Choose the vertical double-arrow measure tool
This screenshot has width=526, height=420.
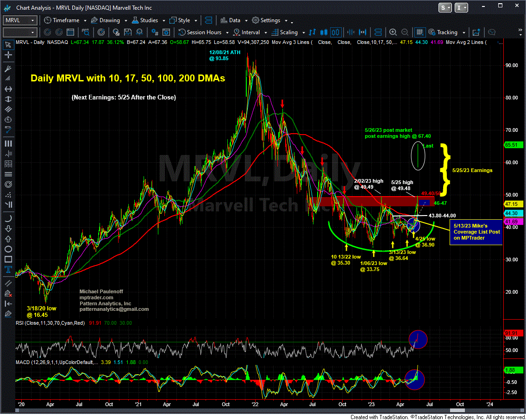(x=8, y=99)
